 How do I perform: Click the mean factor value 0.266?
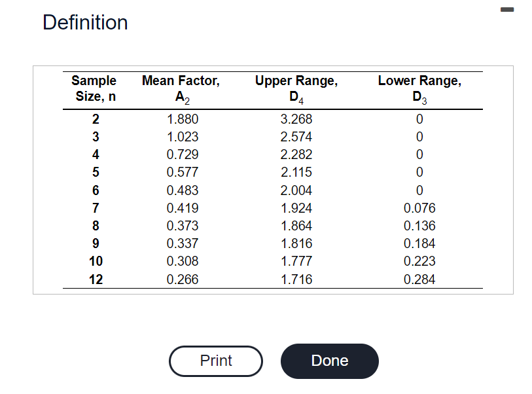point(181,279)
